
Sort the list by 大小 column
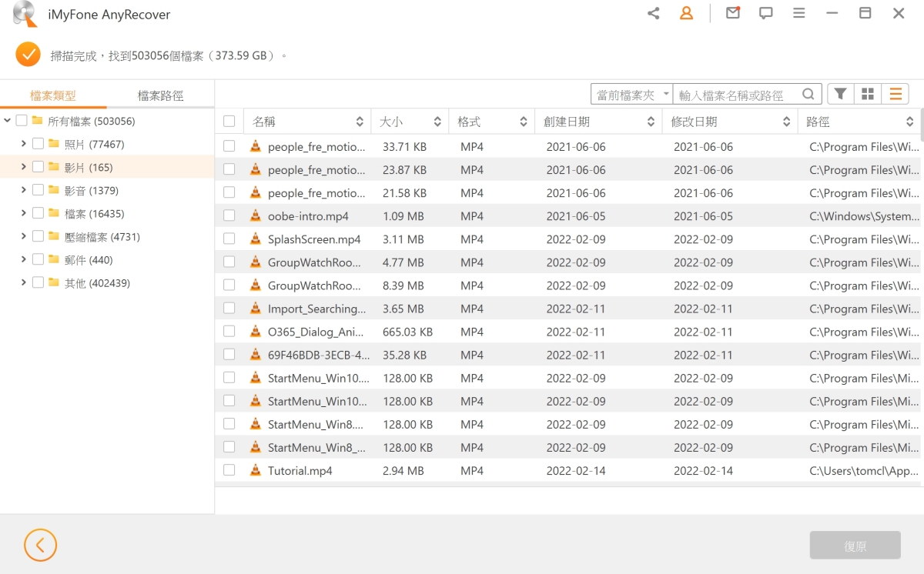pos(409,122)
